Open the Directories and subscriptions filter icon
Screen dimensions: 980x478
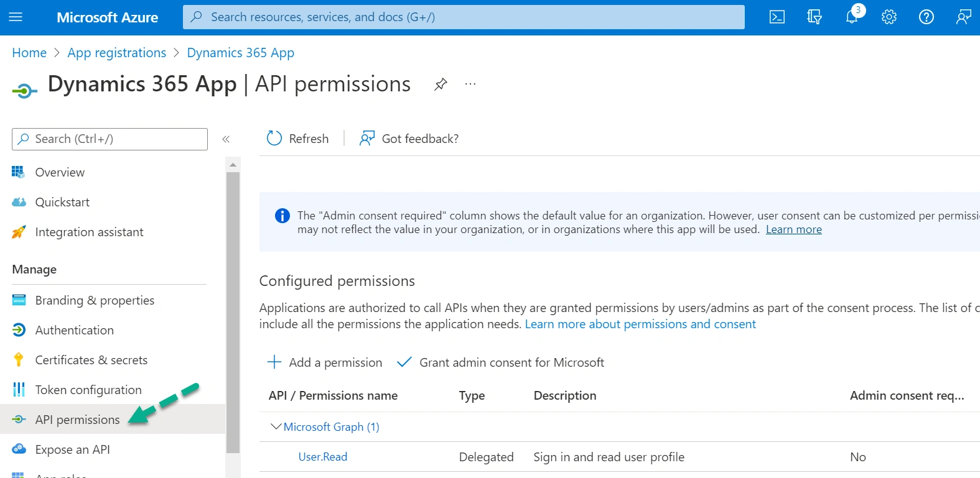coord(814,17)
